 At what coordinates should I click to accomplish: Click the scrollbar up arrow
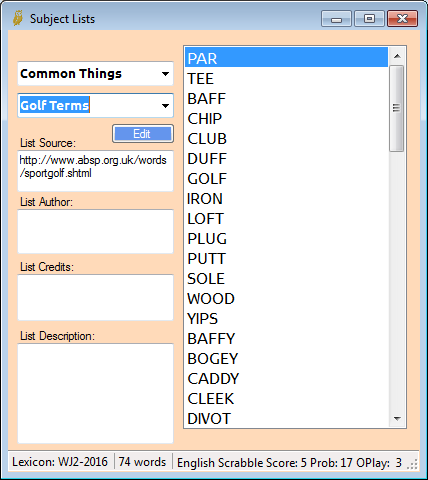click(x=397, y=56)
